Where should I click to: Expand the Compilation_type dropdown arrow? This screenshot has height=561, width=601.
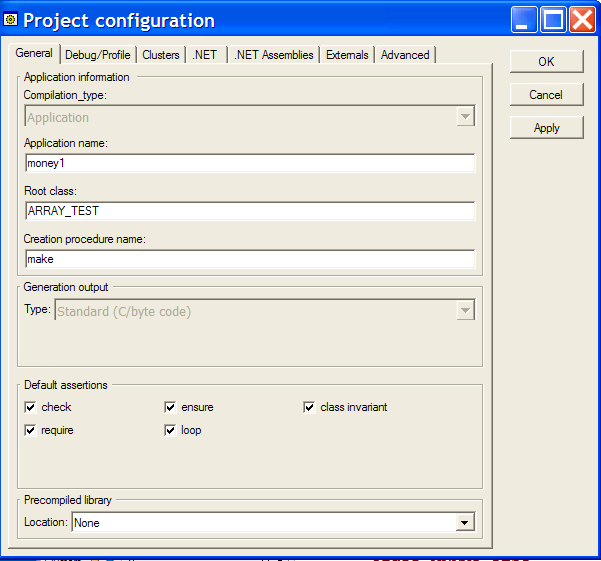click(464, 117)
